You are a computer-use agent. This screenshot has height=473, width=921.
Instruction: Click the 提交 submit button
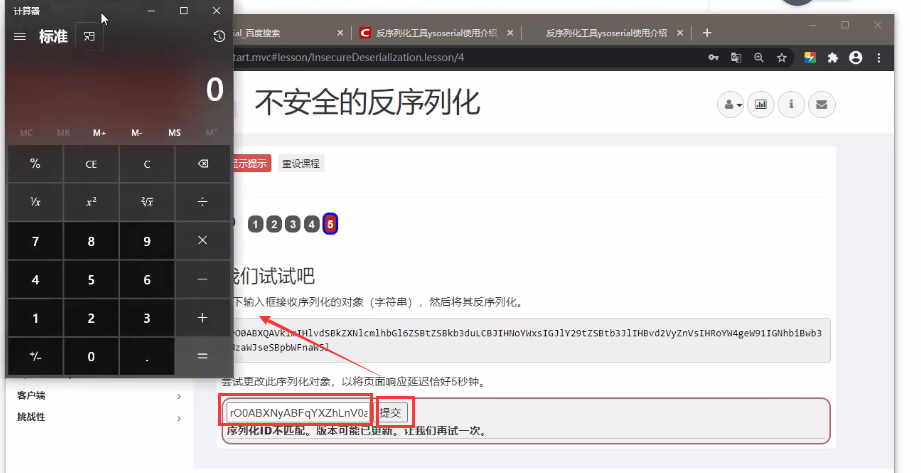[x=394, y=412]
